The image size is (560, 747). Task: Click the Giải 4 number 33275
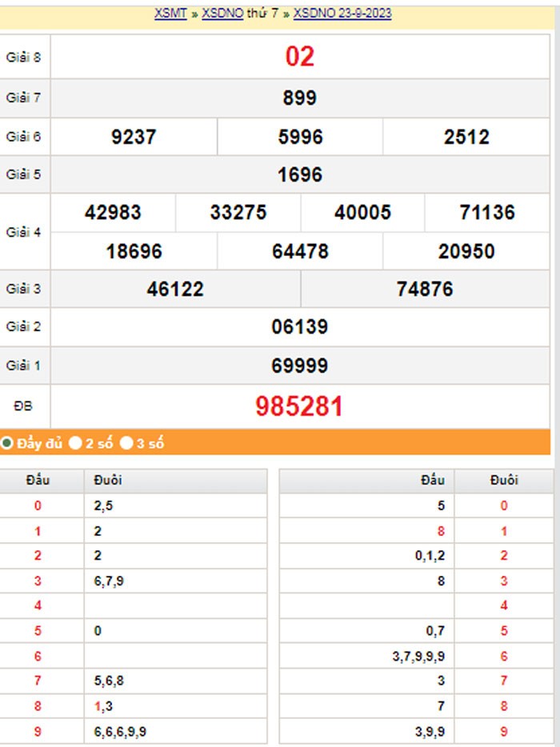[x=238, y=213]
